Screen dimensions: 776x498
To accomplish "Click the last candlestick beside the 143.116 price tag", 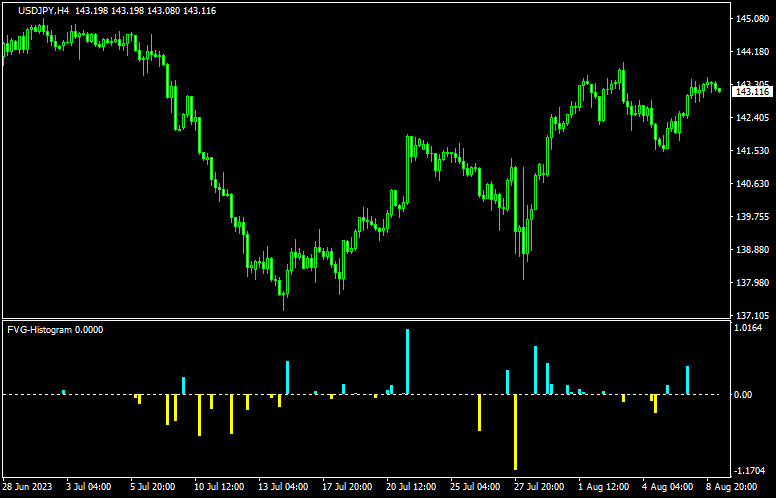I will click(x=720, y=90).
